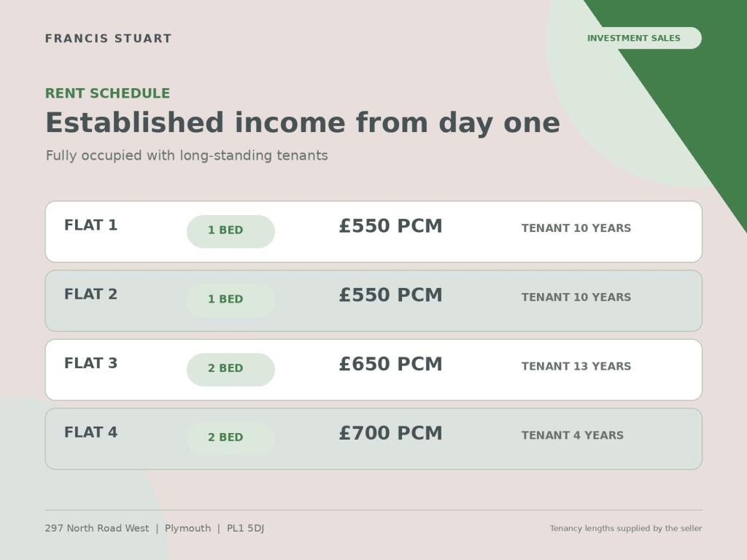Select the Francis Stuart brand name
The height and width of the screenshot is (560, 747).
click(x=108, y=39)
